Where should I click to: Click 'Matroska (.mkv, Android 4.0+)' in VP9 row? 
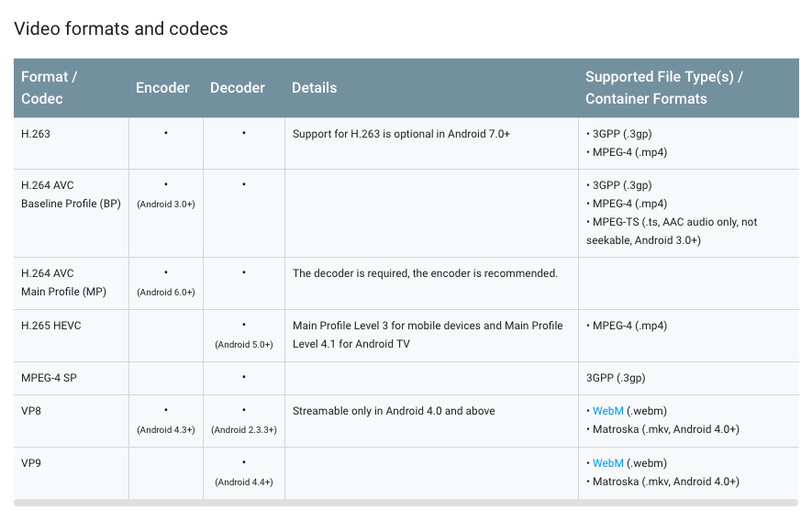tap(666, 482)
